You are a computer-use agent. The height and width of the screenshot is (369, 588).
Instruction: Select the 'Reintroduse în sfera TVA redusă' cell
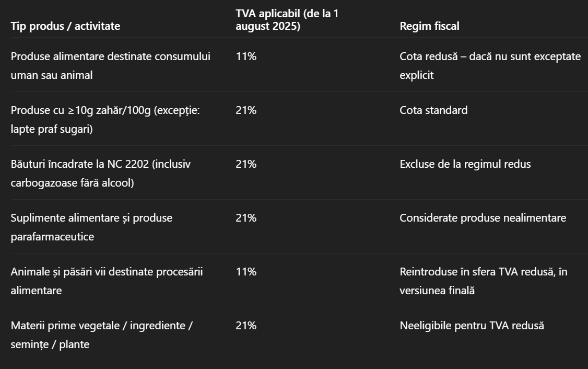tap(484, 281)
